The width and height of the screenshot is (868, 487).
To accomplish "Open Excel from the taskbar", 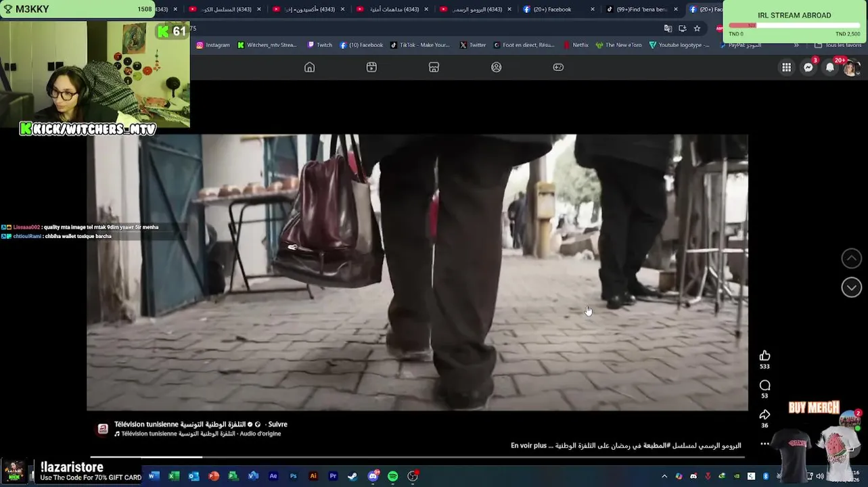I will (x=173, y=476).
